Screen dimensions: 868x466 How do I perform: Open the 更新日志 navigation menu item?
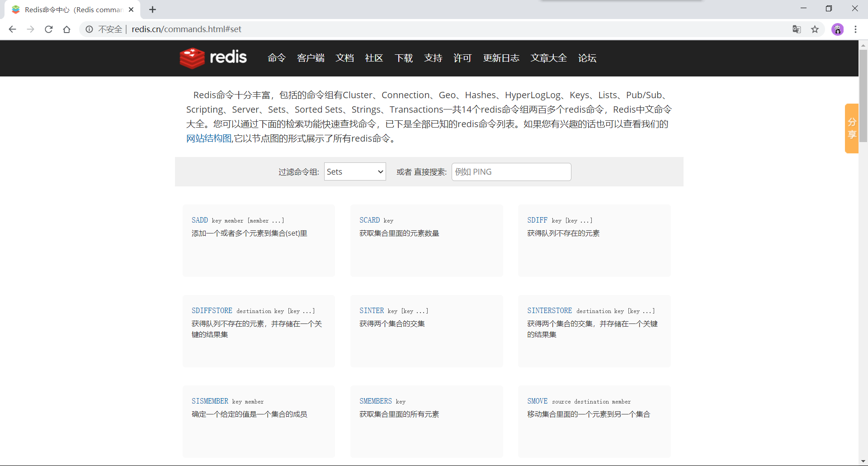(x=501, y=58)
